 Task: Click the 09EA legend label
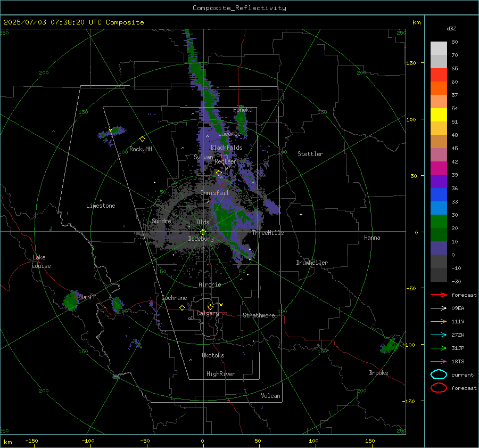(x=458, y=308)
